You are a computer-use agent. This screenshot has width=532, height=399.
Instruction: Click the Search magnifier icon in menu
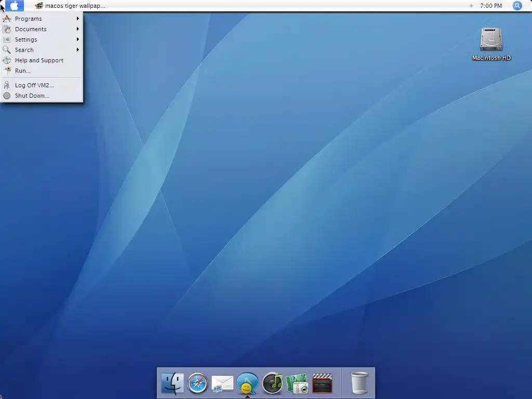[x=7, y=50]
